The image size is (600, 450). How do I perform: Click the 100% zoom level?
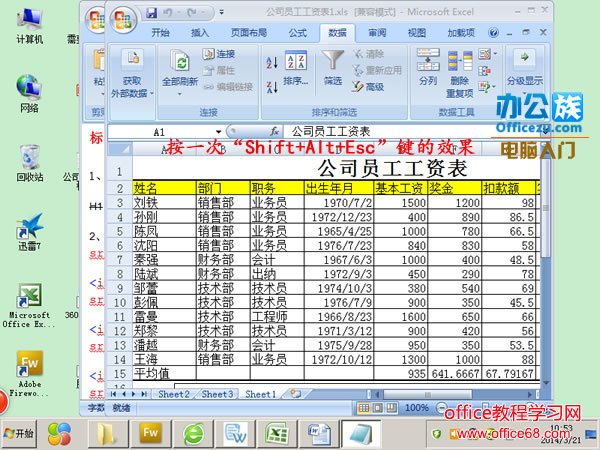[x=417, y=408]
